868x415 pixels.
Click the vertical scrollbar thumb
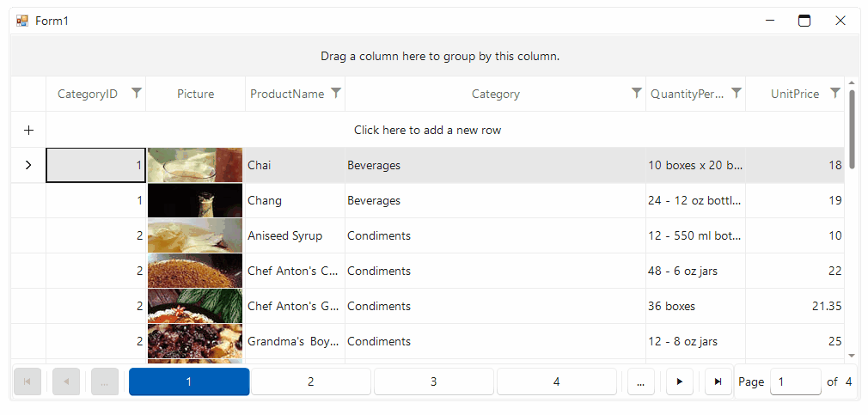point(852,130)
